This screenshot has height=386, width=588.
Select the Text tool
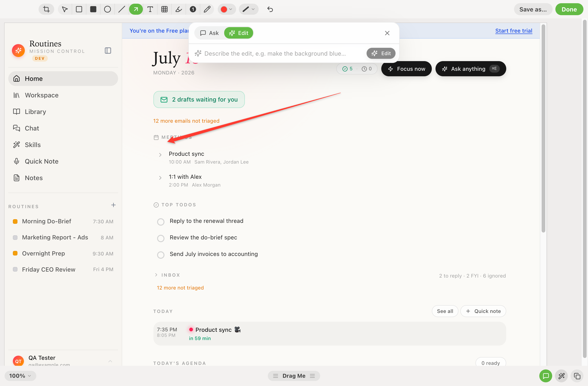coord(150,9)
